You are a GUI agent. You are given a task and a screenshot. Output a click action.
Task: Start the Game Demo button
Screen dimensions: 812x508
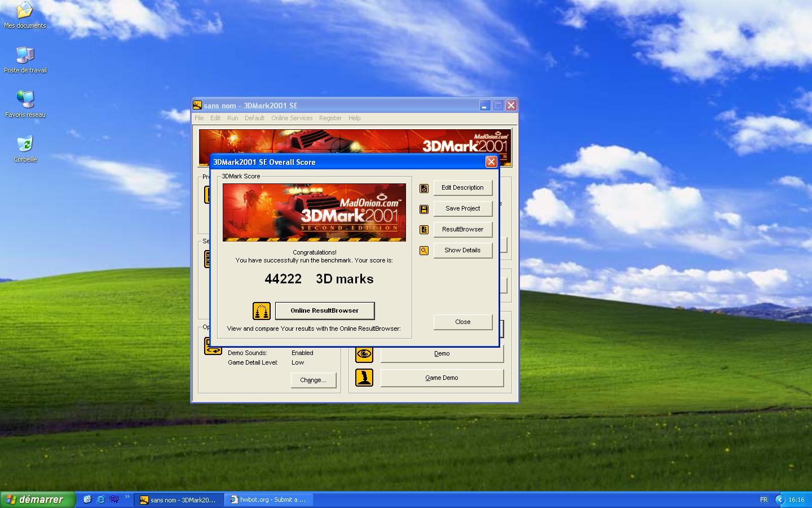point(442,378)
